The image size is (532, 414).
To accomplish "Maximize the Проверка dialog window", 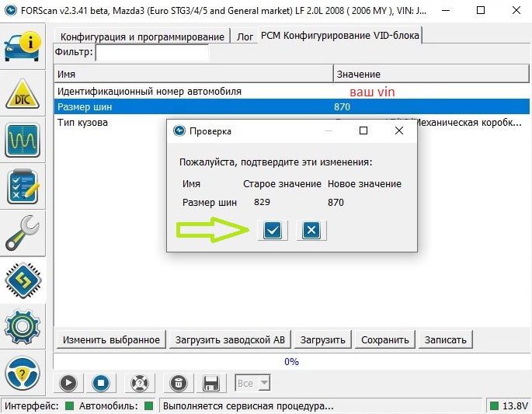I will pyautogui.click(x=363, y=130).
